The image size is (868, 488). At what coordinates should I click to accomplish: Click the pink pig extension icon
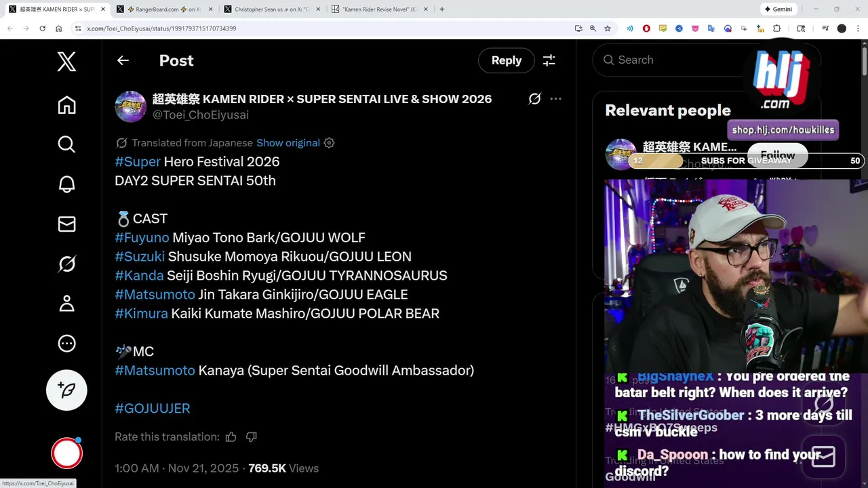coord(695,28)
